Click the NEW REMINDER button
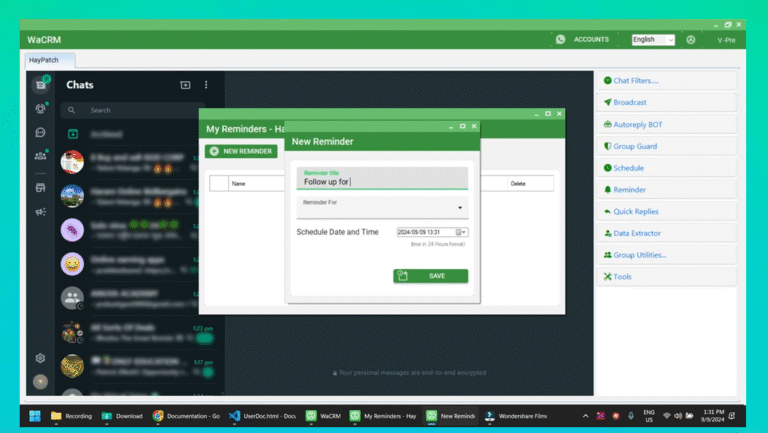 pos(241,151)
